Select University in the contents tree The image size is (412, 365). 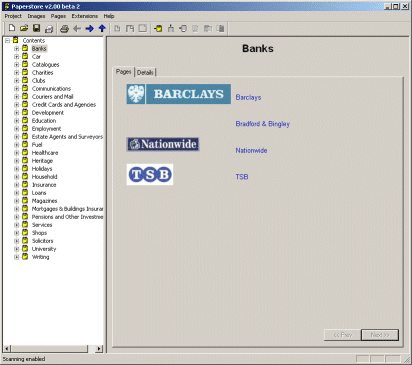pyautogui.click(x=44, y=249)
